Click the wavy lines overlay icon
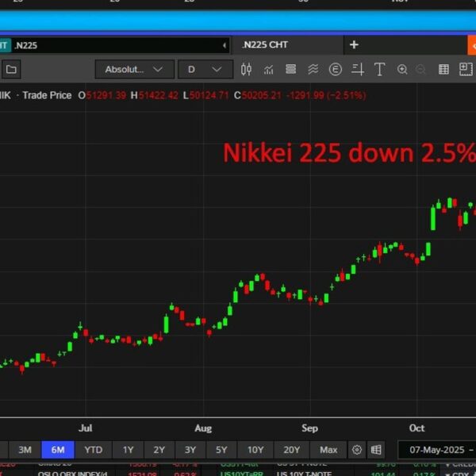Image resolution: width=476 pixels, height=476 pixels. coord(313,70)
